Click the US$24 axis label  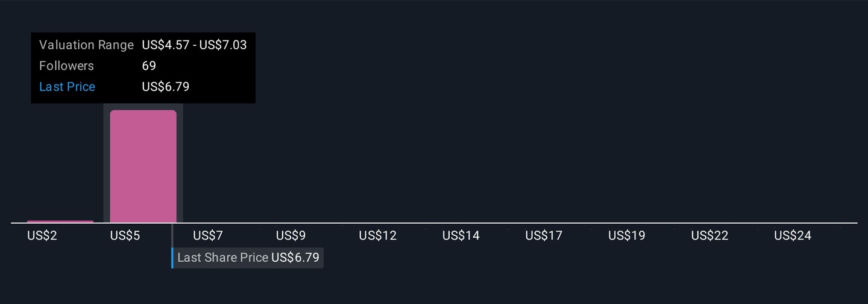tap(793, 236)
